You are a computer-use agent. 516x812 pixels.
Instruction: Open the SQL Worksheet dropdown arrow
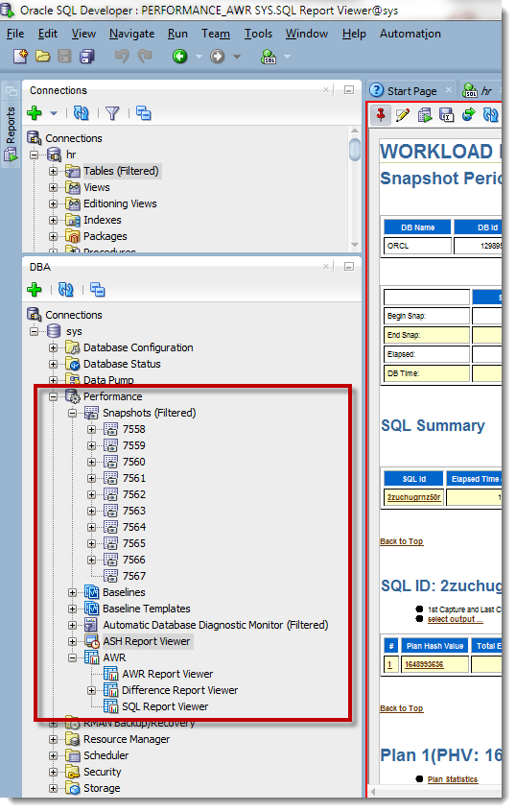pos(287,57)
